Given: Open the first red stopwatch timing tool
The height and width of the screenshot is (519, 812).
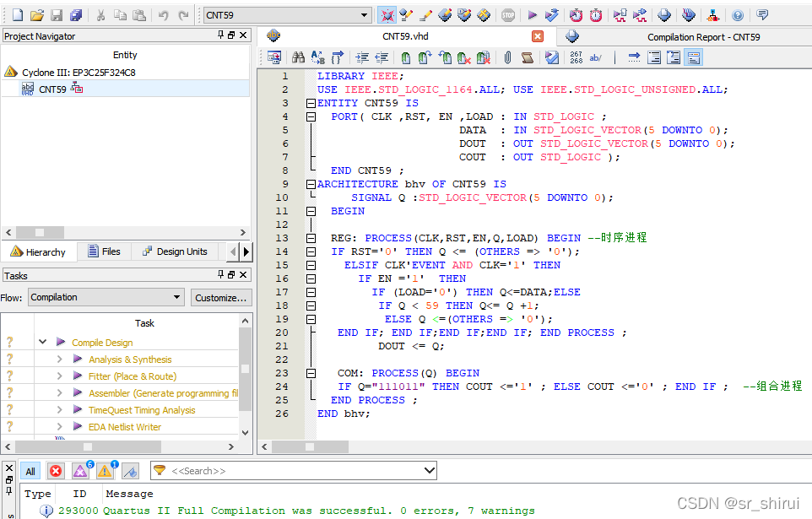Looking at the screenshot, I should click(576, 15).
